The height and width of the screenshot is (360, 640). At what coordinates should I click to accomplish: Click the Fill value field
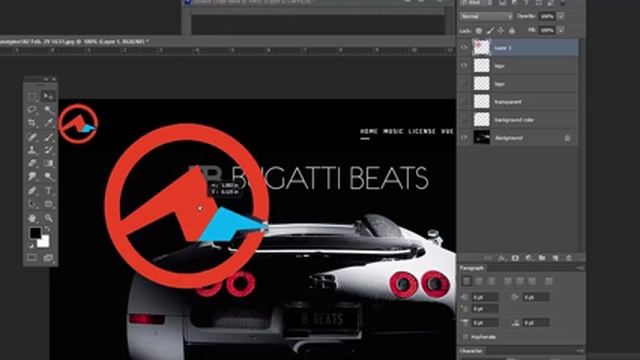pyautogui.click(x=547, y=30)
